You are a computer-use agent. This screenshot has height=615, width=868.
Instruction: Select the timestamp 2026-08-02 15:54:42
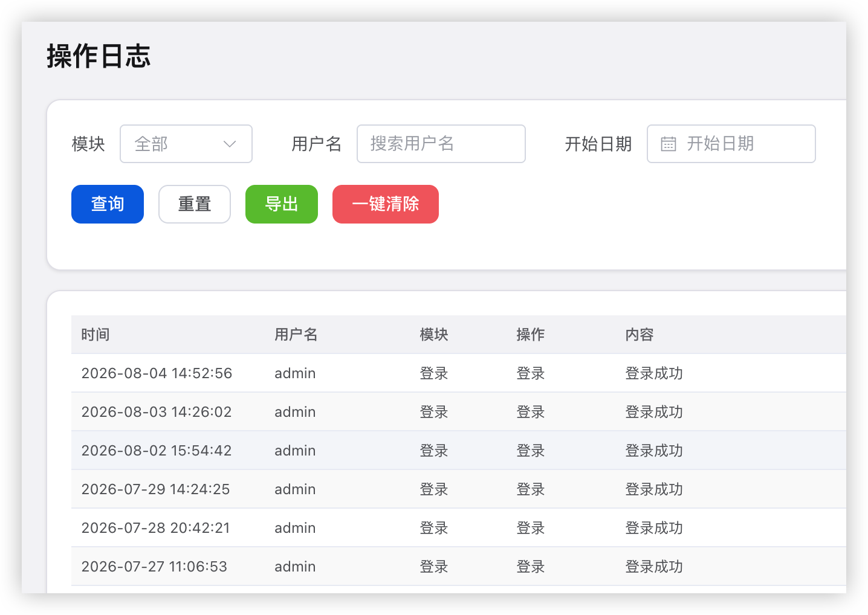tap(157, 451)
